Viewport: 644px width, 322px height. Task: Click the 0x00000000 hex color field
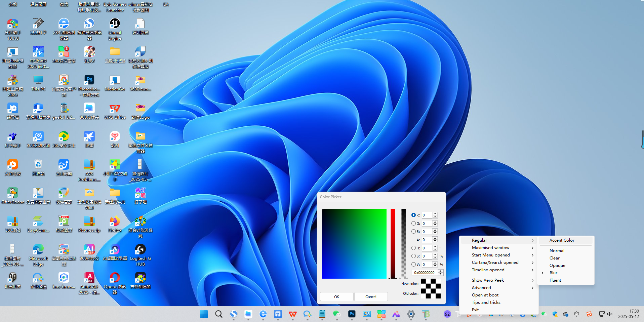(425, 272)
